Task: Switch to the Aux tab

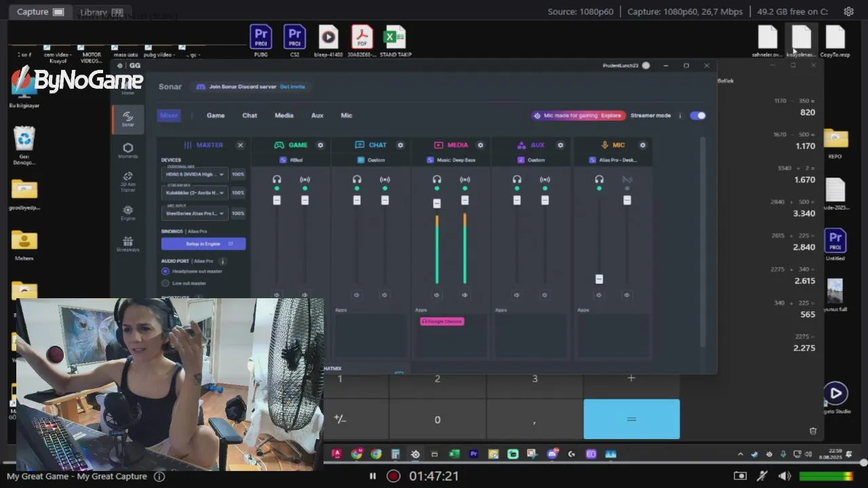Action: (x=317, y=115)
